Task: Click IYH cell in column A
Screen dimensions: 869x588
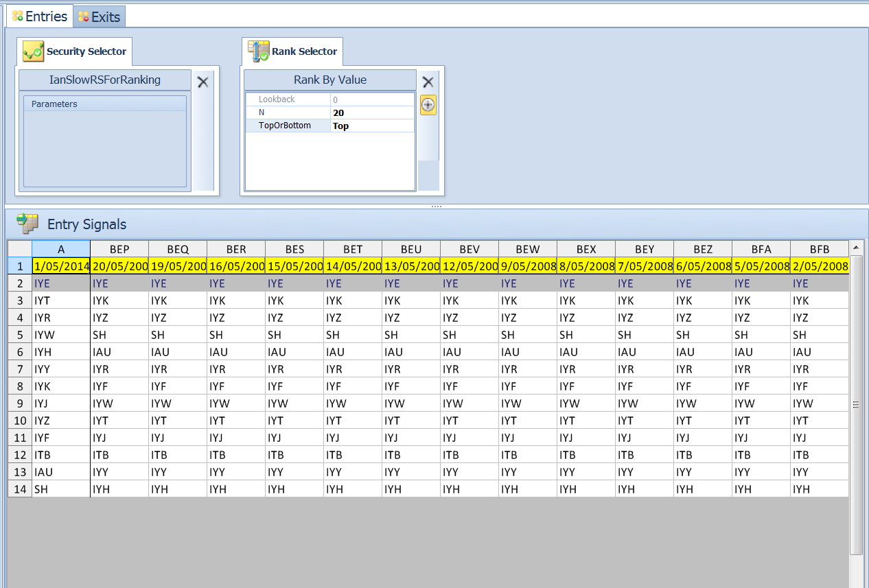Action: (x=61, y=352)
